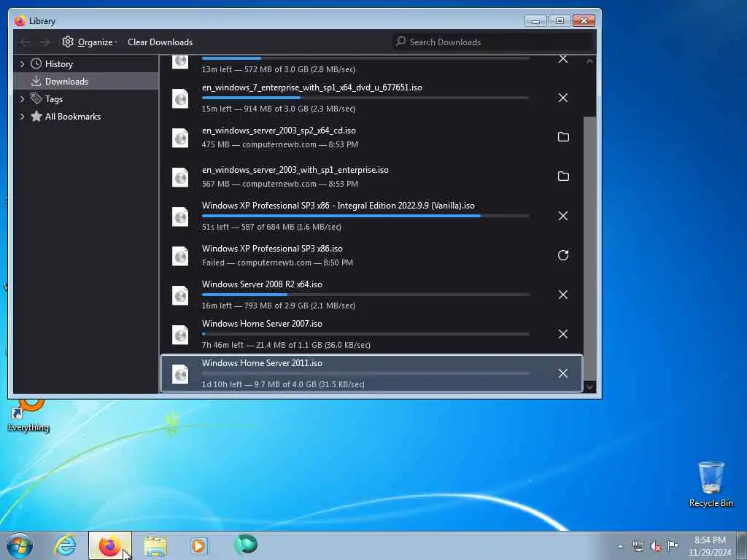
Task: Cancel the Windows 7 enterprise ISO download
Action: pos(562,98)
